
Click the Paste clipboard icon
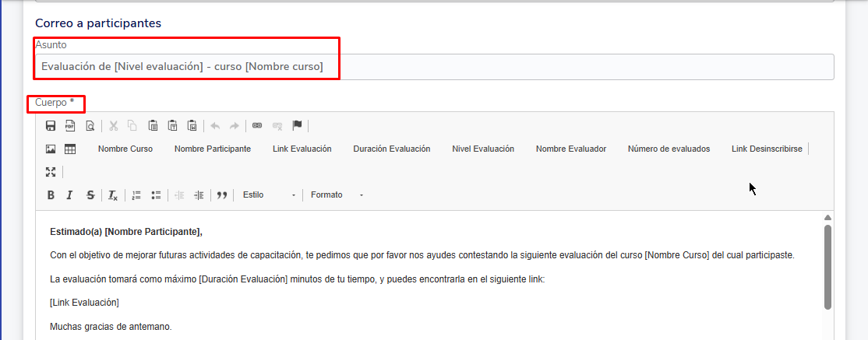coord(153,126)
